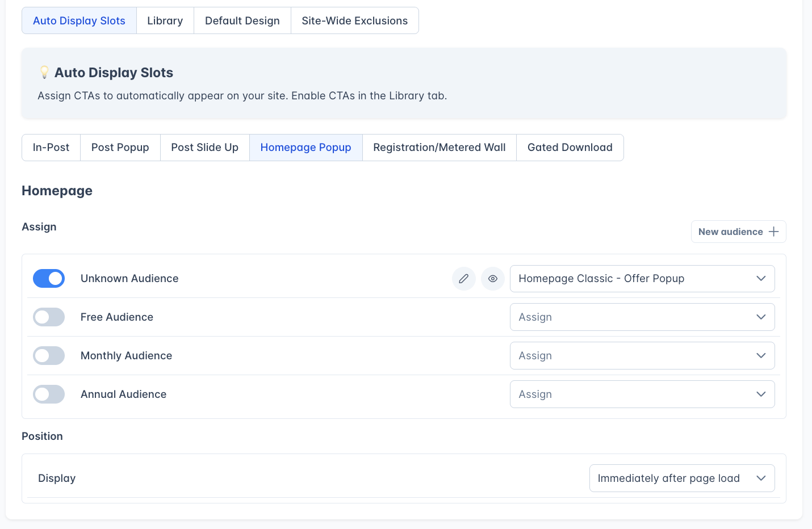Click the New audience label text
Screen dimensions: 812x529
tap(730, 232)
